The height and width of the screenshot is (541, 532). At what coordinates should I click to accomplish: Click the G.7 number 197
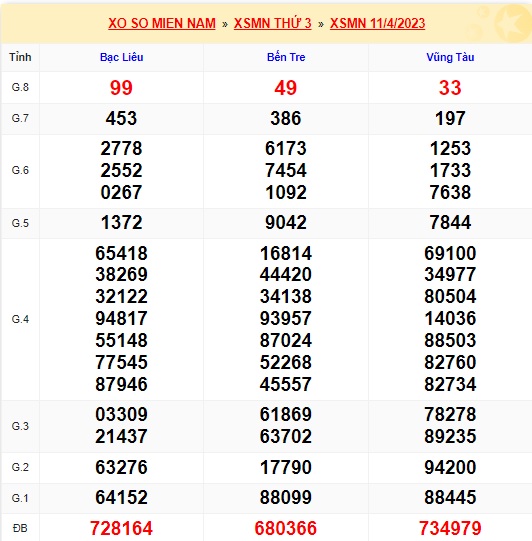click(450, 118)
